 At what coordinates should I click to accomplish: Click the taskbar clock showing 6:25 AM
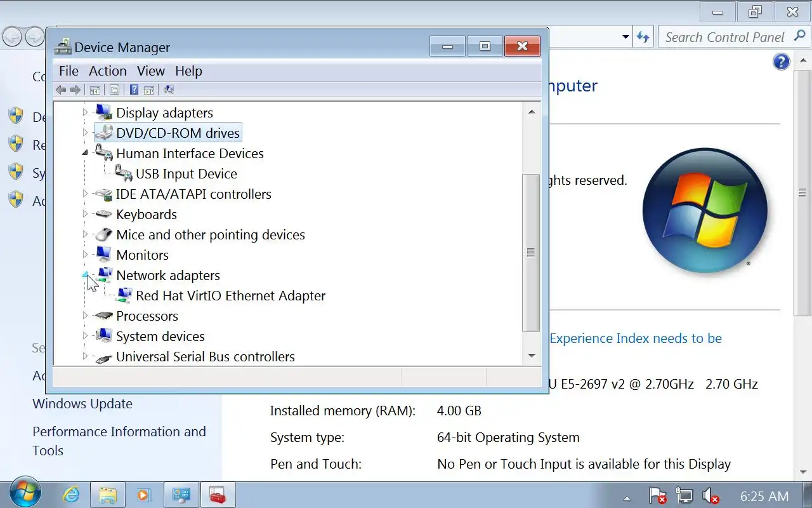(764, 496)
